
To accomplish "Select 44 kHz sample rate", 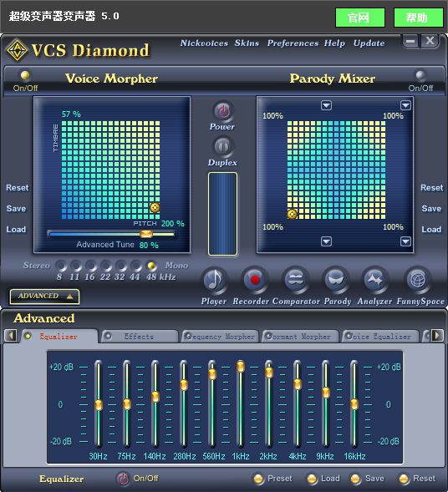I will [136, 266].
